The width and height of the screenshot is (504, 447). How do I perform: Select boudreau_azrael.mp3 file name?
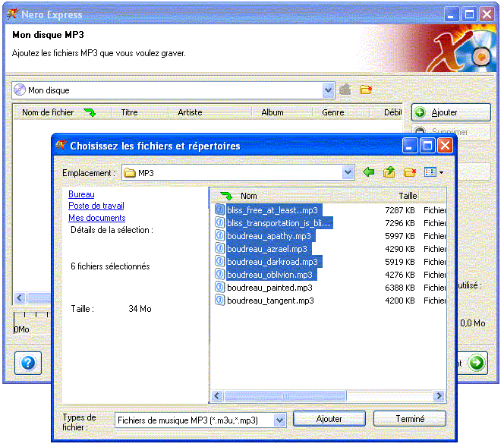coord(267,249)
